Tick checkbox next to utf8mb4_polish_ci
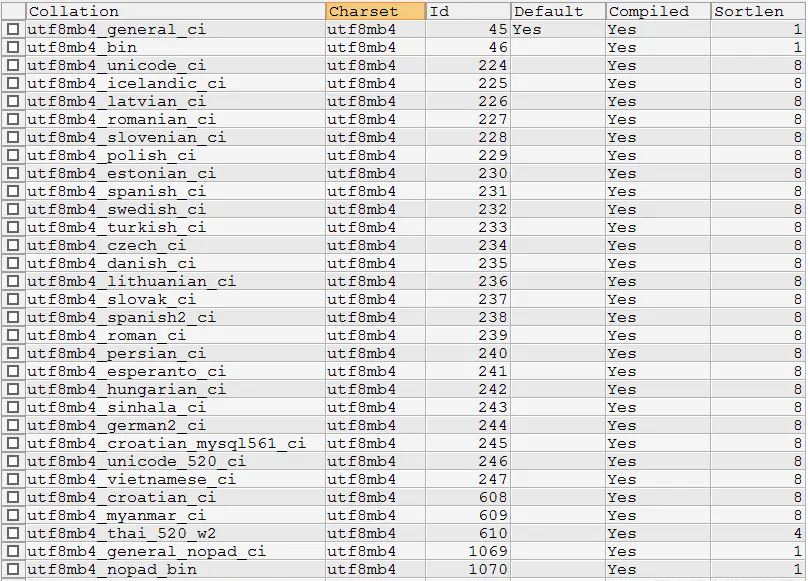The height and width of the screenshot is (581, 808). tap(13, 155)
